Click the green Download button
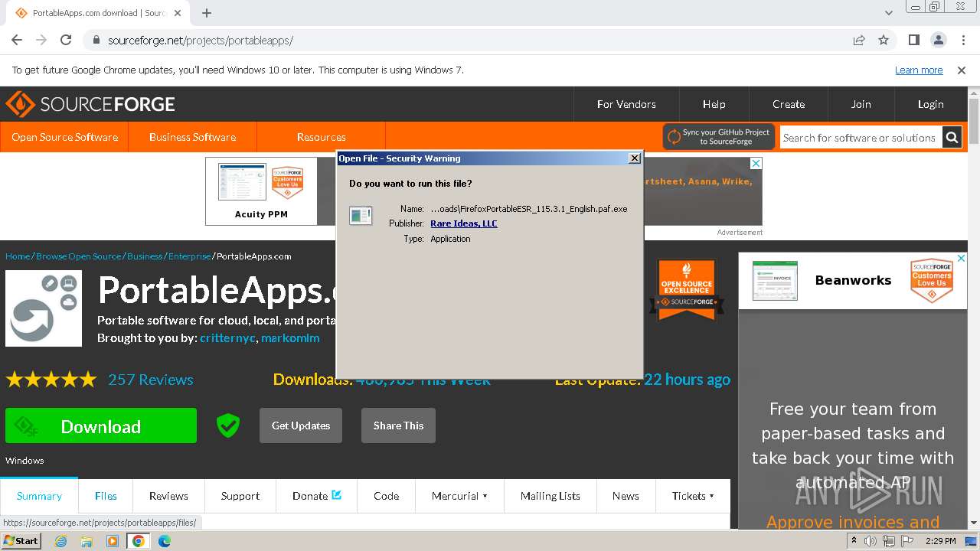 (101, 425)
